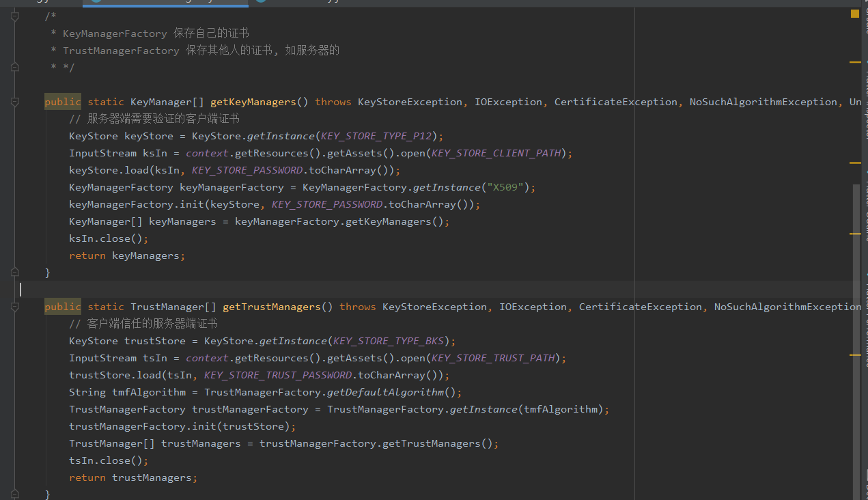Click fold end marker at getKeyManagers closing brace
The image size is (868, 500).
click(15, 272)
